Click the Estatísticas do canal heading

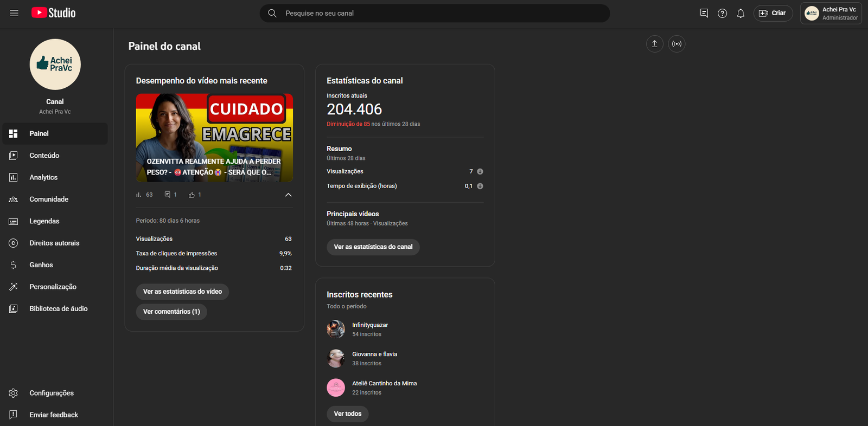click(x=365, y=81)
